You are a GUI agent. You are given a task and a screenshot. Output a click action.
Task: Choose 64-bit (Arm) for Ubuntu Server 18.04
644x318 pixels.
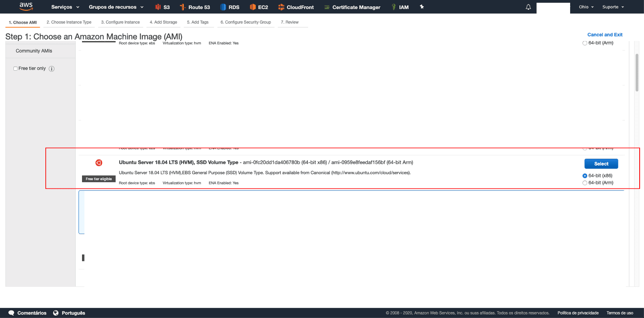click(x=585, y=183)
